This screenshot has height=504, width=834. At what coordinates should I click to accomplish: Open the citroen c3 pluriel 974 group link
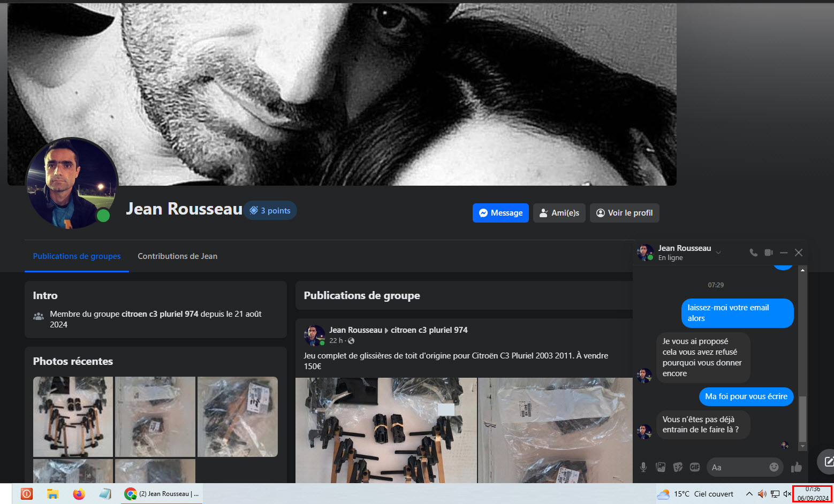tap(429, 330)
